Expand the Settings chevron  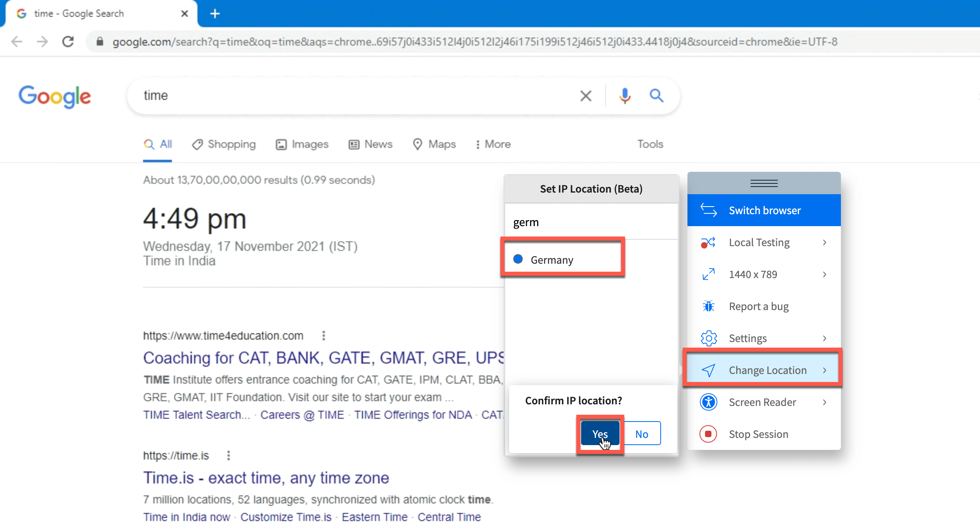825,338
